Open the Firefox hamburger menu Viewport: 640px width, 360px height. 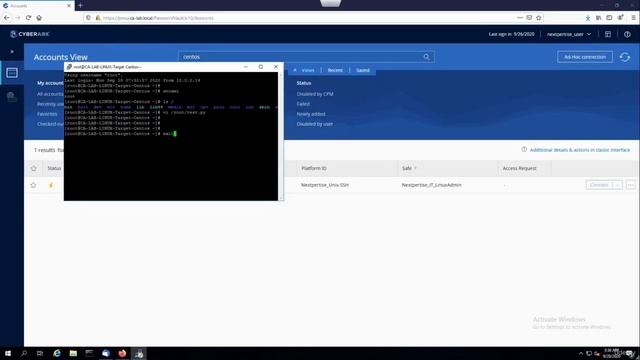(633, 18)
